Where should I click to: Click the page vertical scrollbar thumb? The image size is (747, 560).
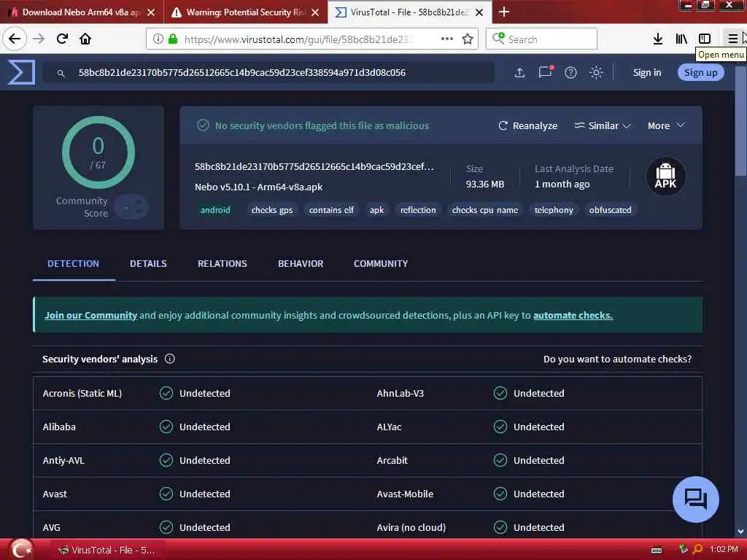pos(741,122)
